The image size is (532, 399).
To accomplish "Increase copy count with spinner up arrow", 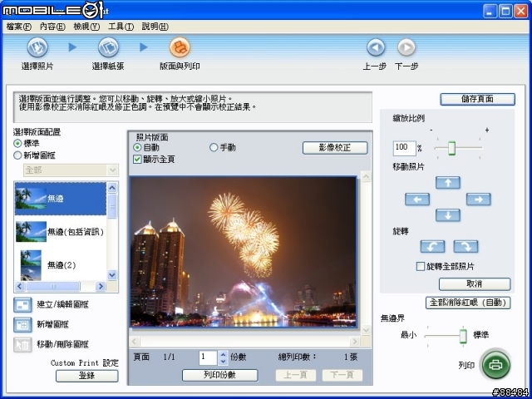I will pyautogui.click(x=223, y=354).
